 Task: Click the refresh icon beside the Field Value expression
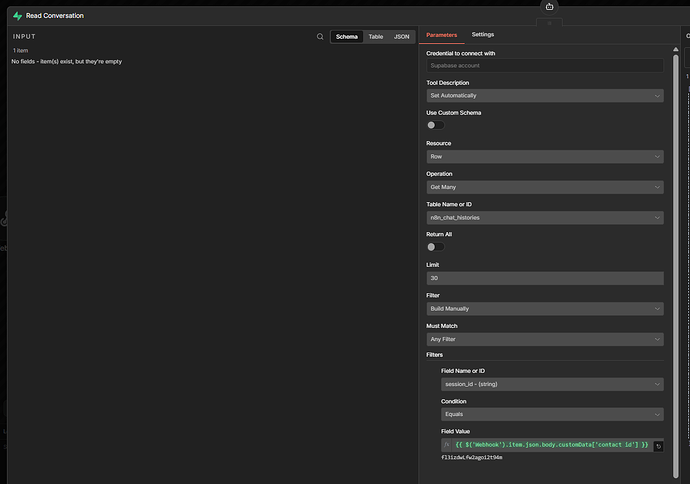658,445
